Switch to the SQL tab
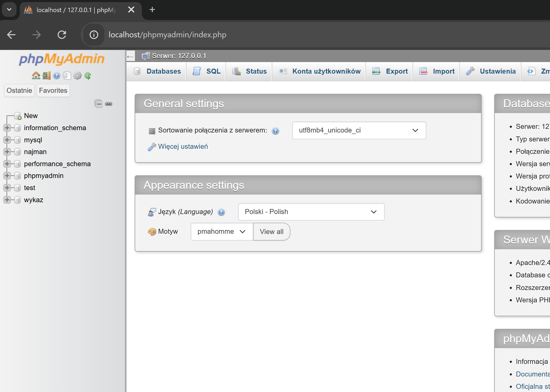Image resolution: width=550 pixels, height=392 pixels. (206, 71)
